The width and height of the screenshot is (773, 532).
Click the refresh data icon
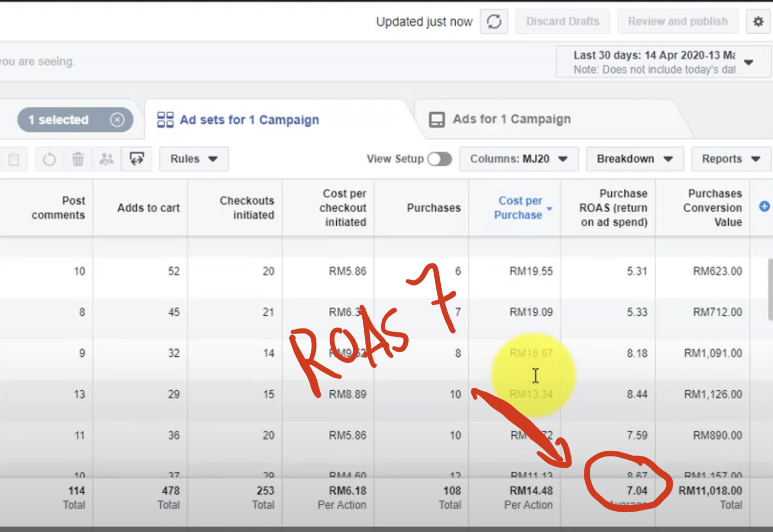pos(494,21)
